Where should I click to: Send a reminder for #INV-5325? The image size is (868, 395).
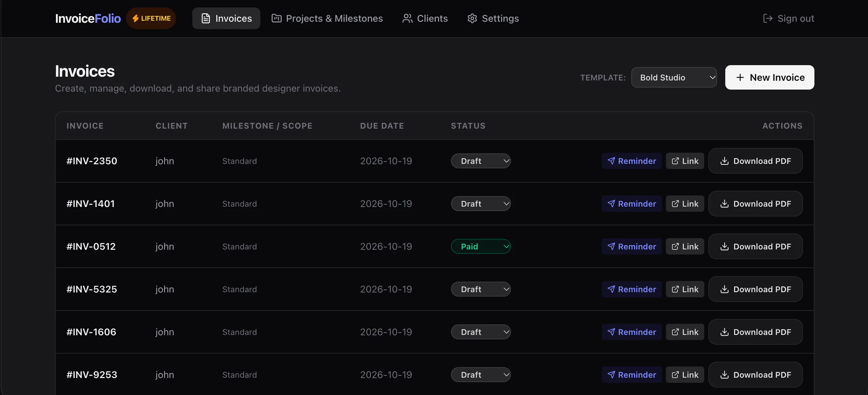tap(632, 289)
